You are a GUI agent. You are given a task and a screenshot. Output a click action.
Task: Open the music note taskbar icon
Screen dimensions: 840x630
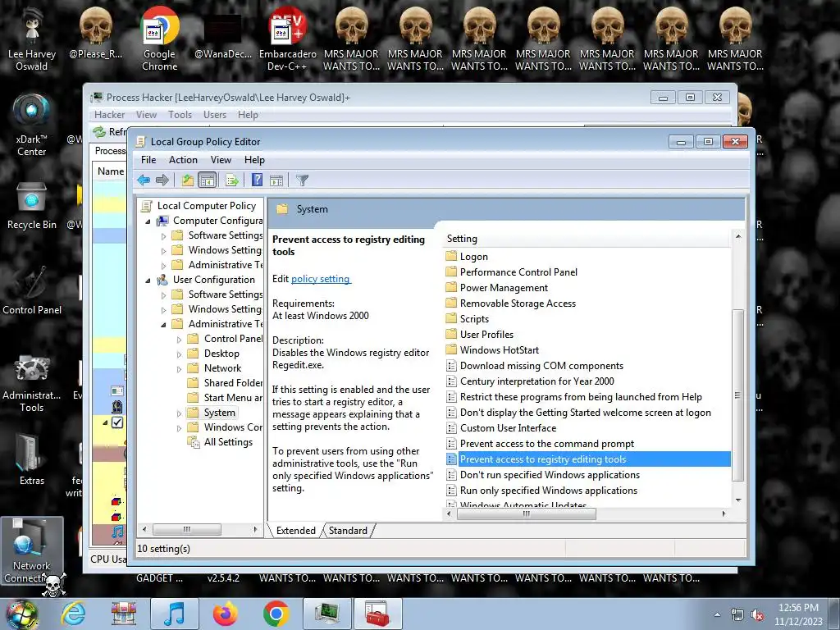[175, 614]
